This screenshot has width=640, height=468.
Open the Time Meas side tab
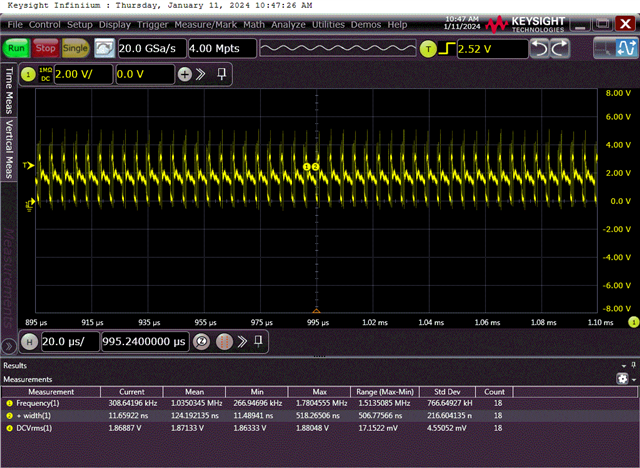pyautogui.click(x=10, y=92)
